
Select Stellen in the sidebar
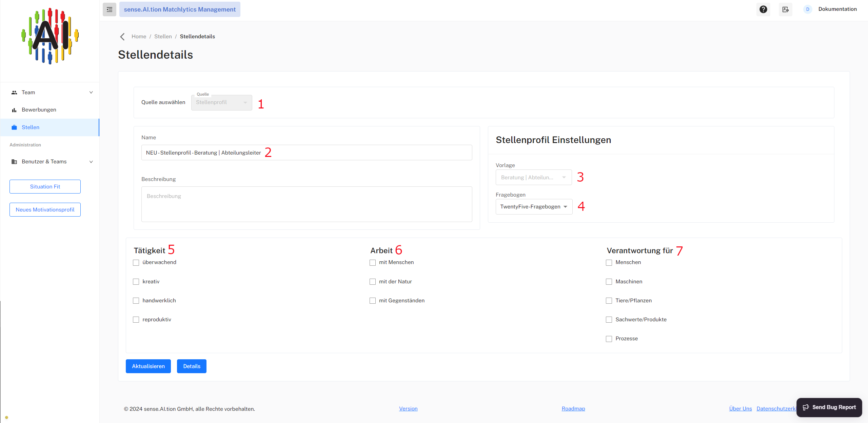[x=50, y=127]
